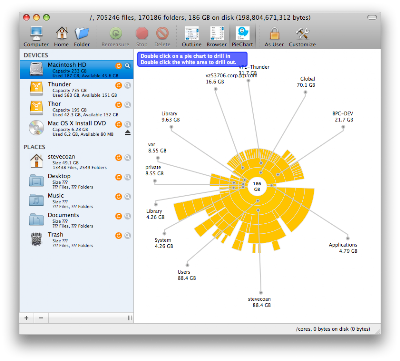Viewport: 400px width, 361px height.
Task: Select Documents in Places
Action: click(x=76, y=220)
